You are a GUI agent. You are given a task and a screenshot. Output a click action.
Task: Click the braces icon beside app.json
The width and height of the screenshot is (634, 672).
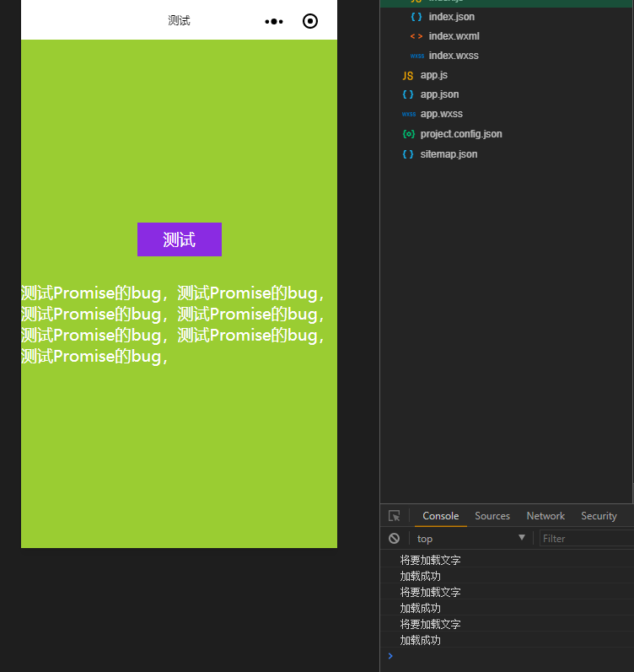click(408, 94)
